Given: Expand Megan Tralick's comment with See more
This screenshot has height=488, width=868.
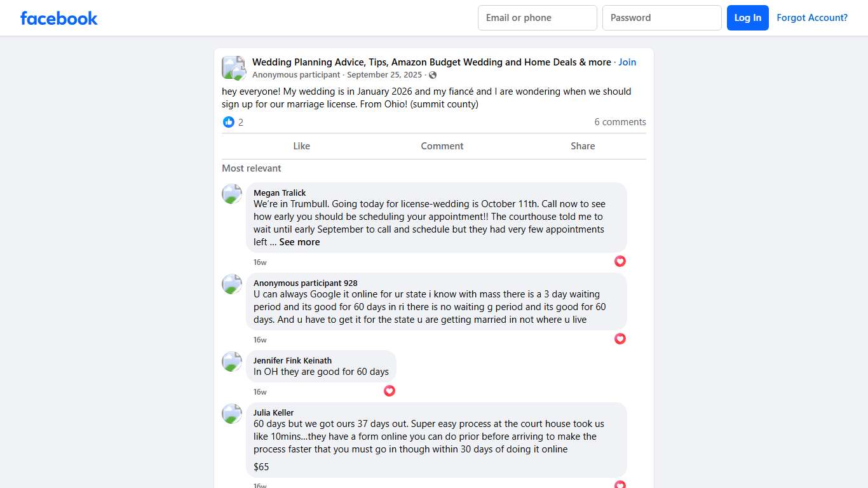Looking at the screenshot, I should point(299,242).
